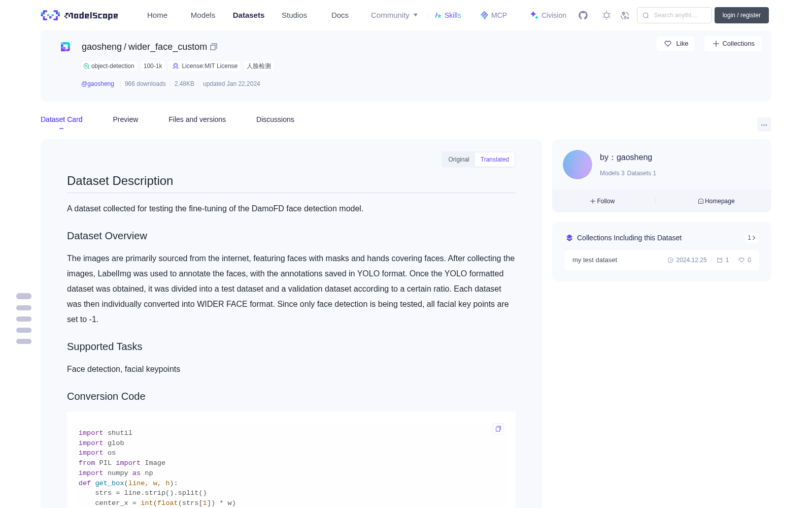Viewport: 812px width, 508px height.
Task: Click the 'Dataset Overview' heading
Action: tap(107, 236)
